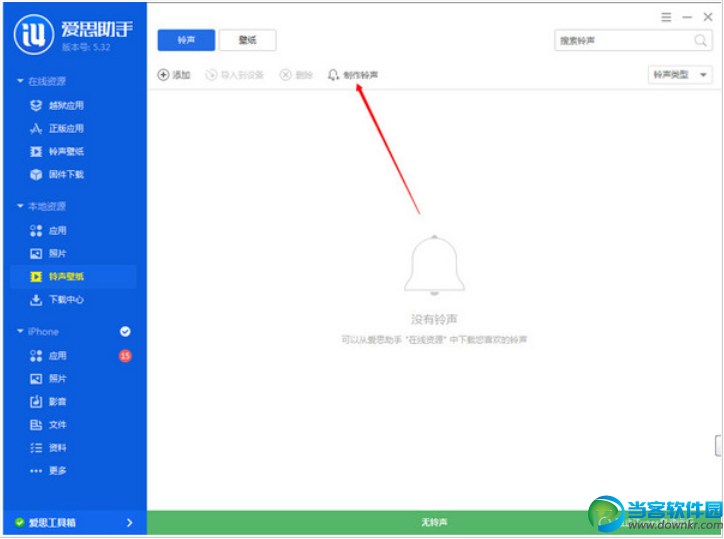
Task: Click 添加 to add a ringtone
Action: pyautogui.click(x=174, y=75)
